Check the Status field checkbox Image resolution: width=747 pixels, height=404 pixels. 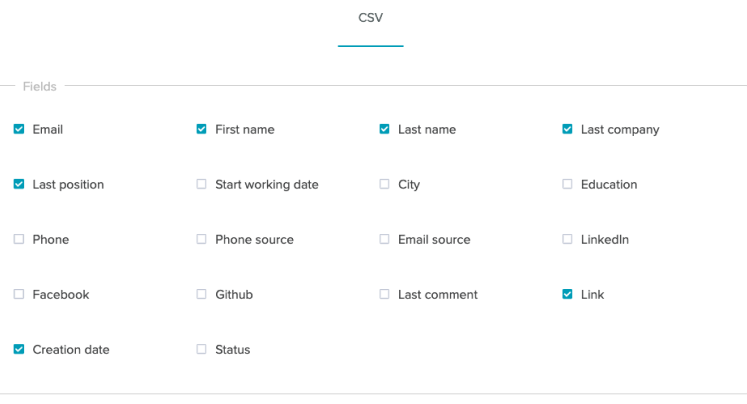click(202, 349)
